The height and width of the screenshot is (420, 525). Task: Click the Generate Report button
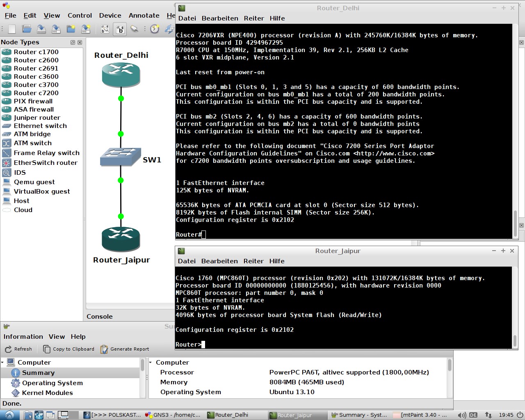pos(125,349)
